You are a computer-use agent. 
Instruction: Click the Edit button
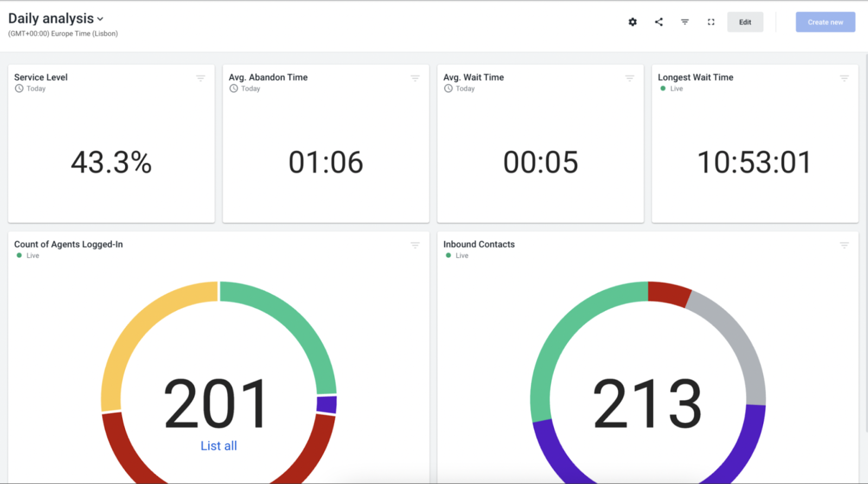tap(745, 22)
